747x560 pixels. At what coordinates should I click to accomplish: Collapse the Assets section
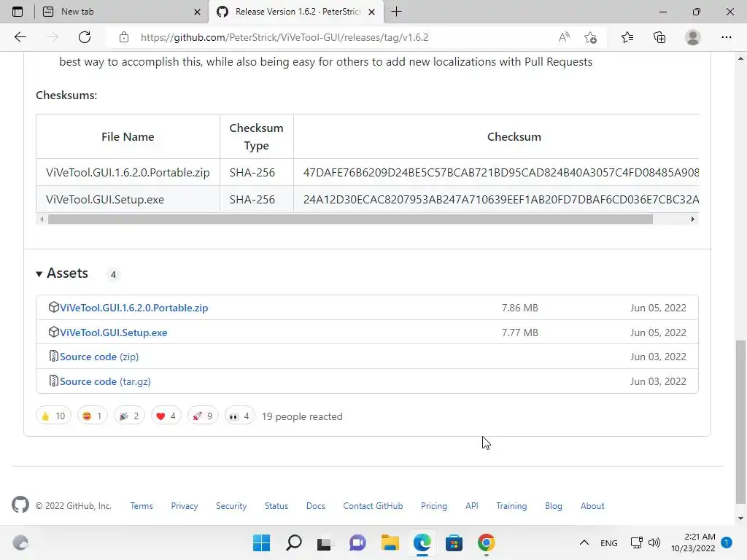[63, 273]
